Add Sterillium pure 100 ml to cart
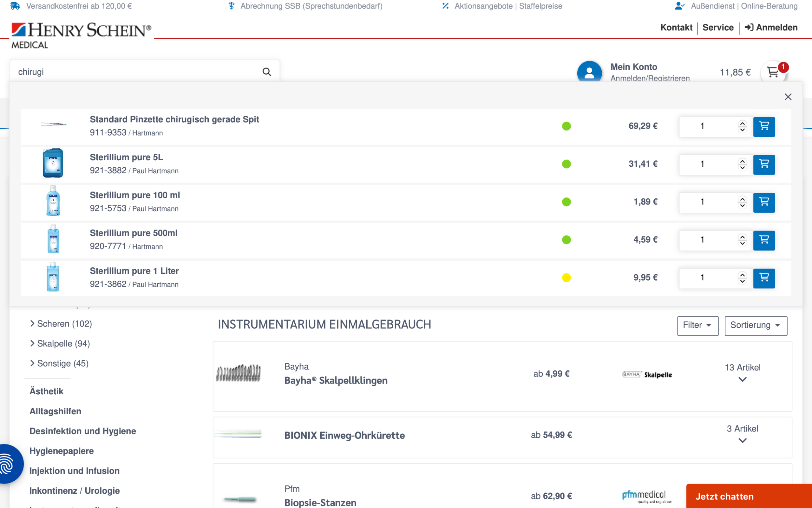This screenshot has height=508, width=812. click(x=764, y=203)
